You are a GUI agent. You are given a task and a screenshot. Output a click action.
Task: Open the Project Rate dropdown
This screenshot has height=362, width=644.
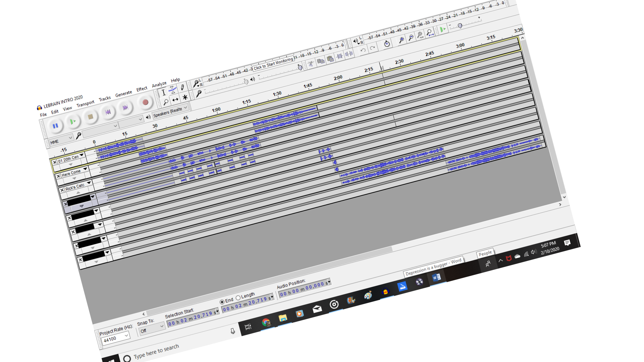116,338
